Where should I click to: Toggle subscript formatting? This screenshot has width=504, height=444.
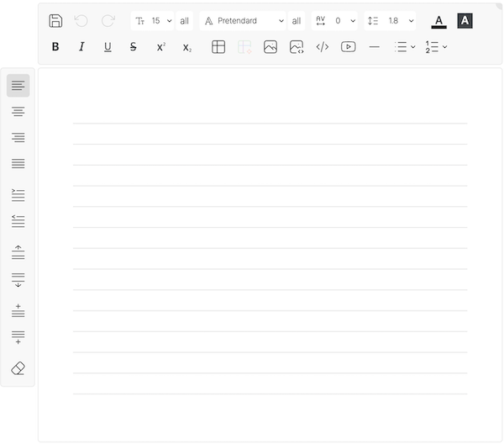[186, 47]
